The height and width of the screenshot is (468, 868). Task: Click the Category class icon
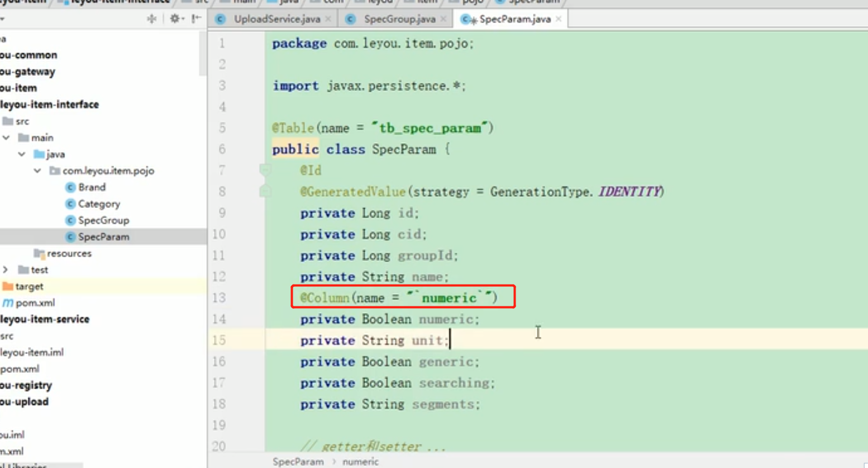point(70,204)
